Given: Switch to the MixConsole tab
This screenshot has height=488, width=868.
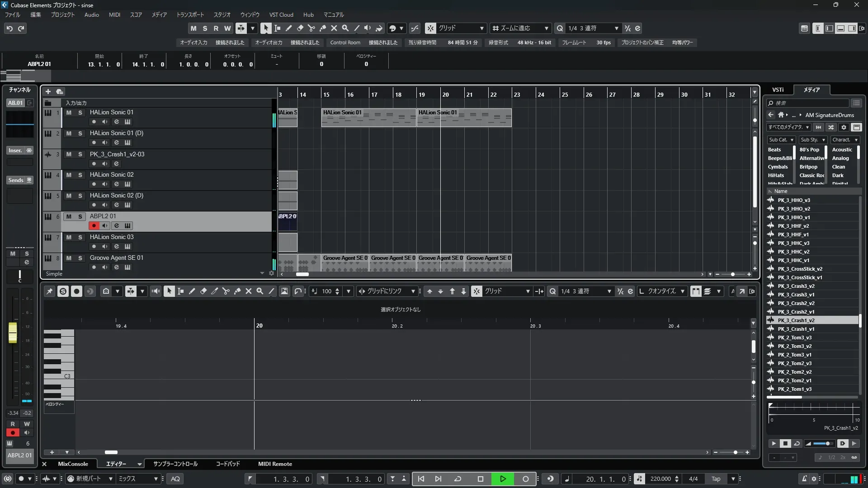Looking at the screenshot, I should tap(73, 464).
